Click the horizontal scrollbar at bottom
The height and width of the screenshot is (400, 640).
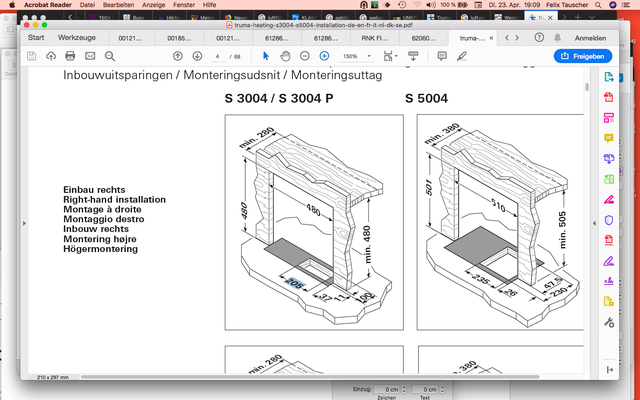(310, 377)
